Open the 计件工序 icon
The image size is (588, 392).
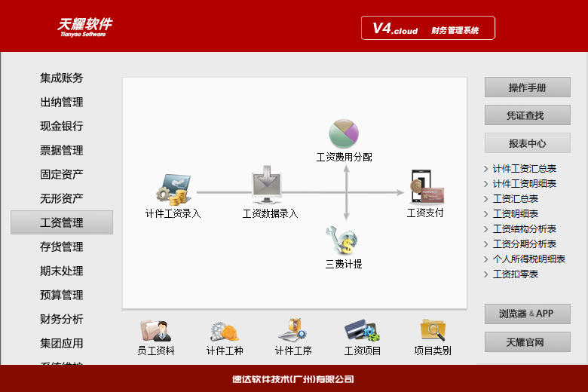coord(293,330)
